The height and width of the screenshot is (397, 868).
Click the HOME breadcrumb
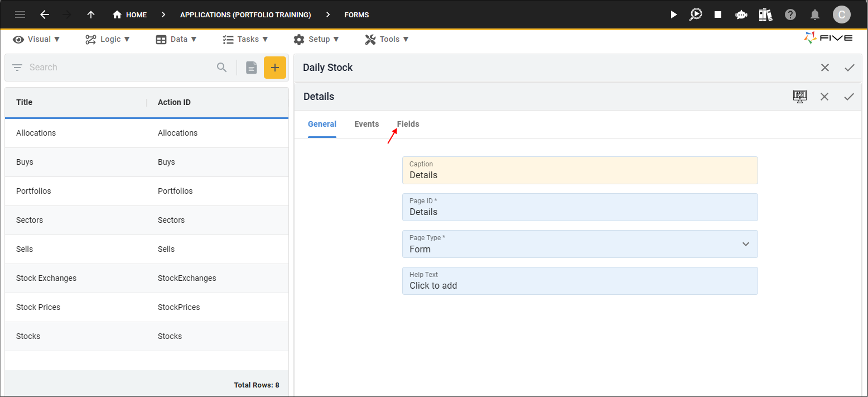(130, 15)
